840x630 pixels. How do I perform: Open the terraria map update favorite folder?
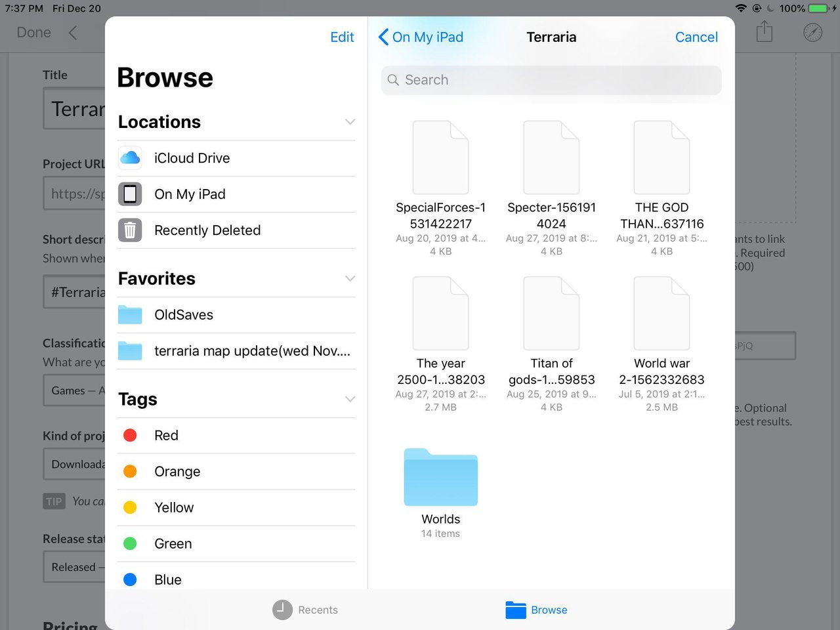click(236, 351)
